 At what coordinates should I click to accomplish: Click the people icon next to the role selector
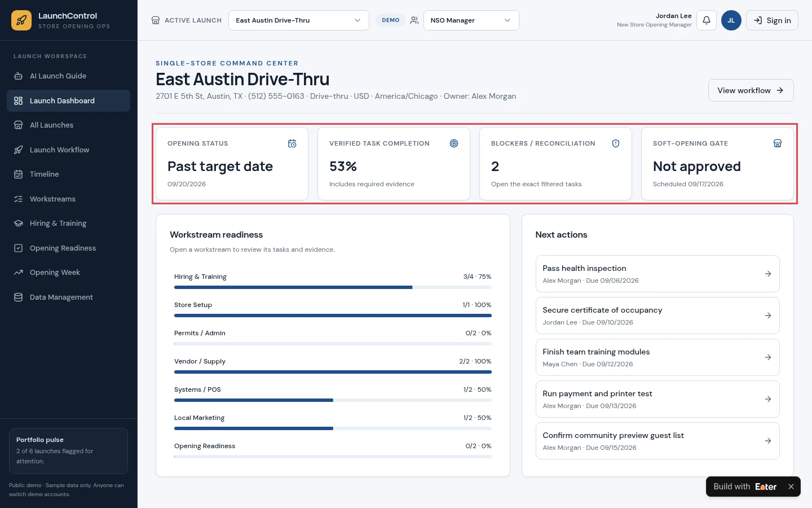pos(414,20)
